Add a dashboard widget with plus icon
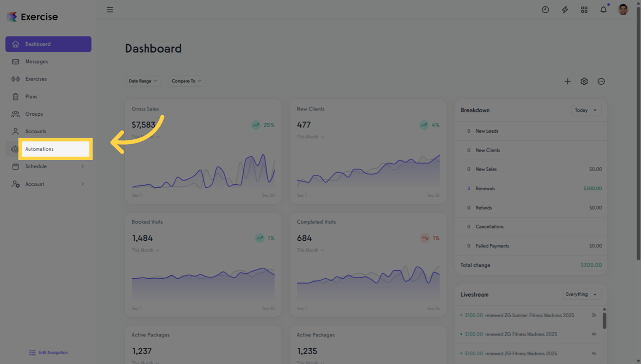Screen dimensions: 641x364 pos(568,82)
